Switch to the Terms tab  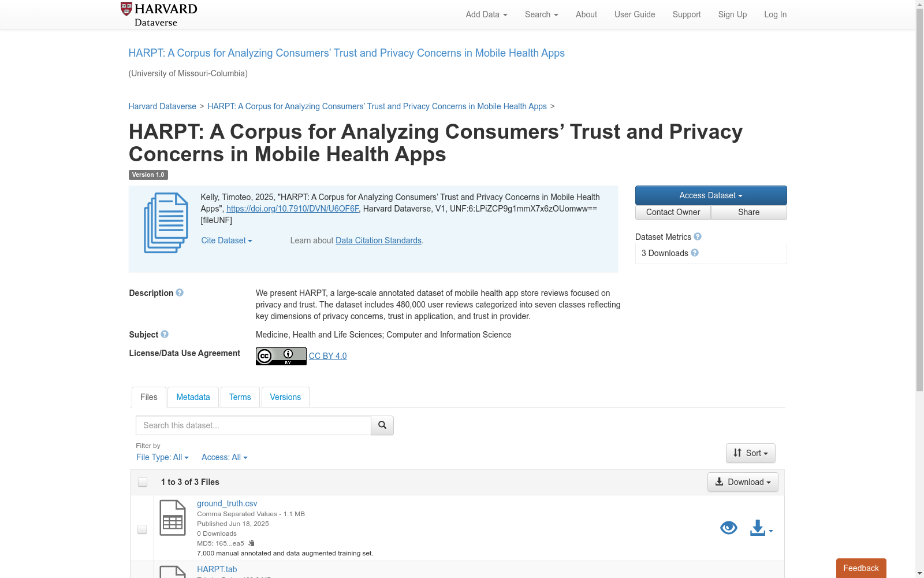coord(240,397)
